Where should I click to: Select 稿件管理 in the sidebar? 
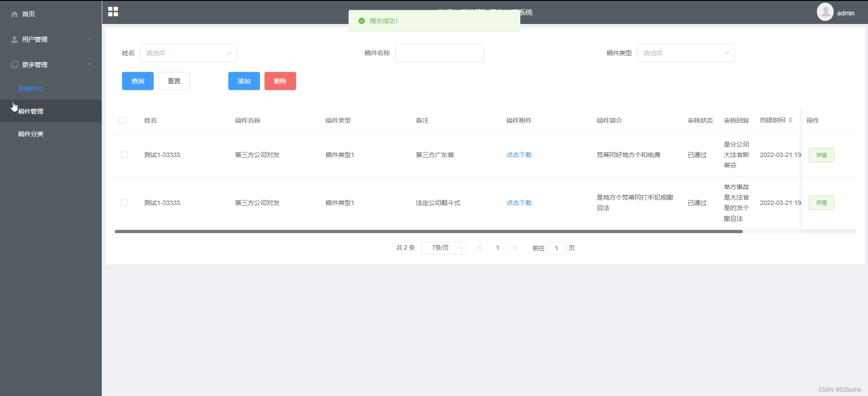click(x=51, y=111)
